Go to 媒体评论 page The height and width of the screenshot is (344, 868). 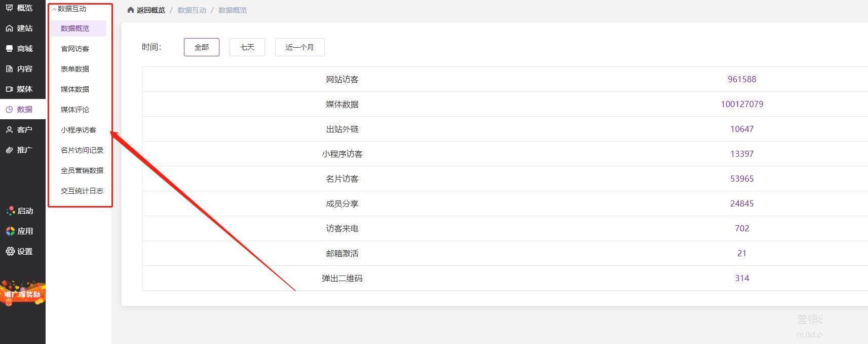pyautogui.click(x=75, y=110)
